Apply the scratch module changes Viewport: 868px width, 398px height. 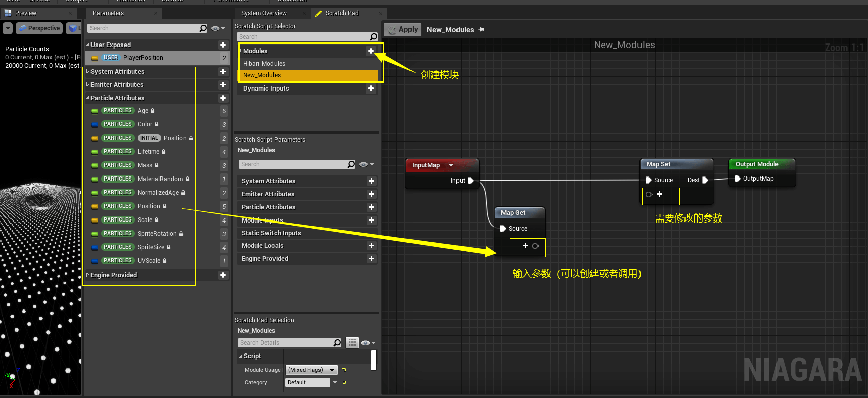[402, 30]
